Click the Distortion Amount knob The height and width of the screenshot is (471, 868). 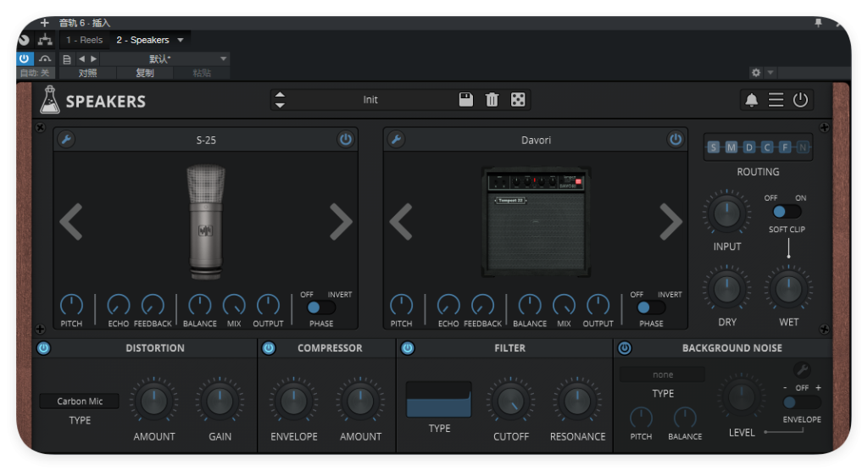click(x=154, y=402)
